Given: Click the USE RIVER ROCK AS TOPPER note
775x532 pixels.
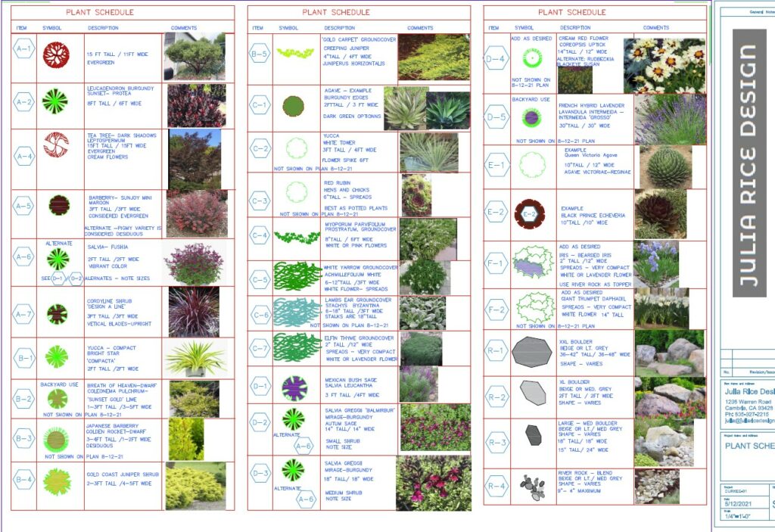Looking at the screenshot, I should [x=595, y=285].
